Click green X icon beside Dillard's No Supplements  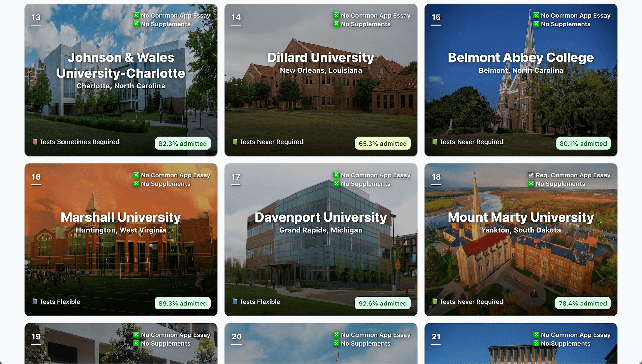click(336, 24)
